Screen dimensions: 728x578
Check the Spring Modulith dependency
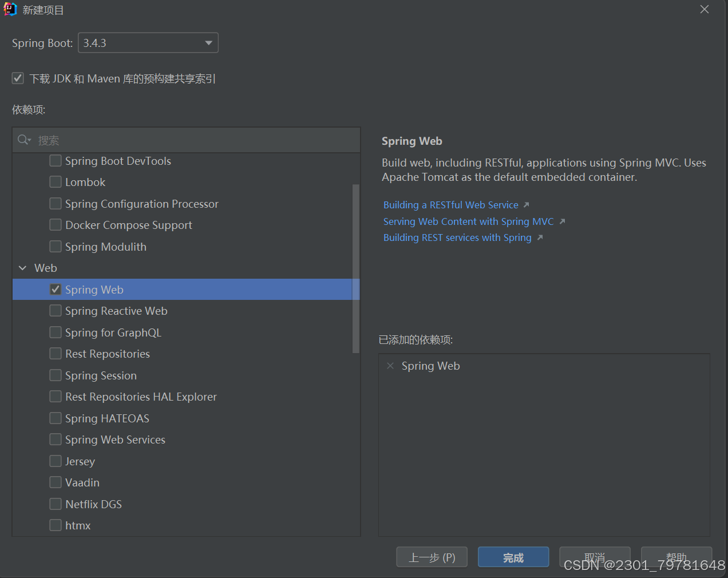click(56, 246)
